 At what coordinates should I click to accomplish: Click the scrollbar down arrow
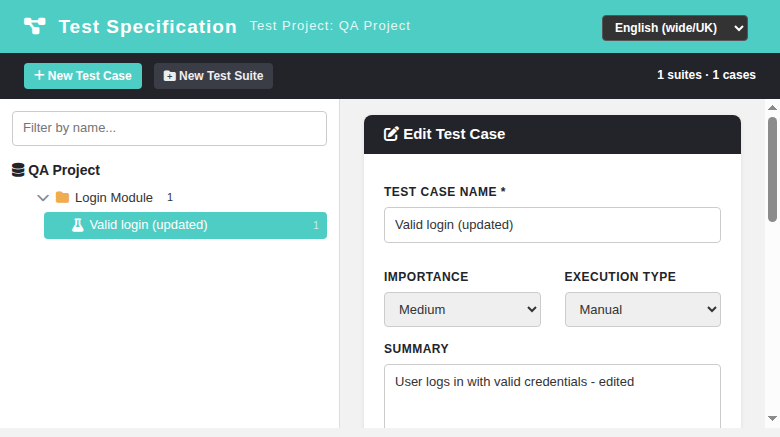click(x=772, y=419)
